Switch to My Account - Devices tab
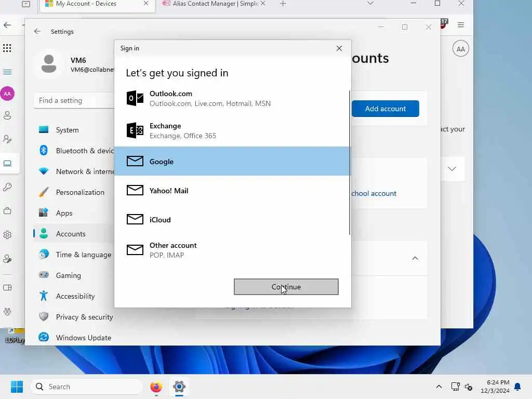 pos(97,4)
